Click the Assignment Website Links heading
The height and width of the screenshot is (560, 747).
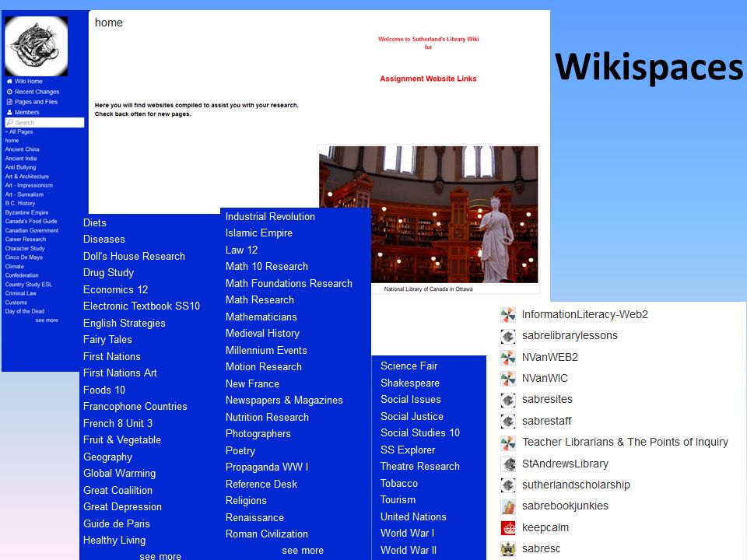coord(428,79)
